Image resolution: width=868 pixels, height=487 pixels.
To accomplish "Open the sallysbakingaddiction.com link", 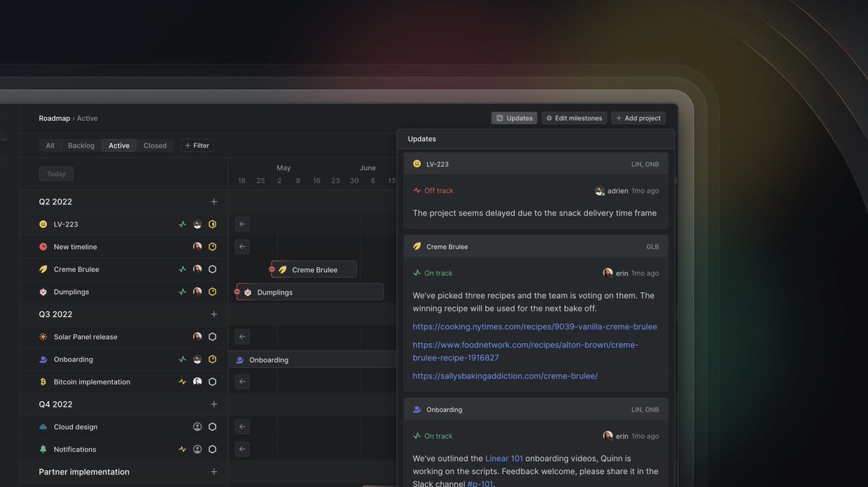I will click(505, 376).
